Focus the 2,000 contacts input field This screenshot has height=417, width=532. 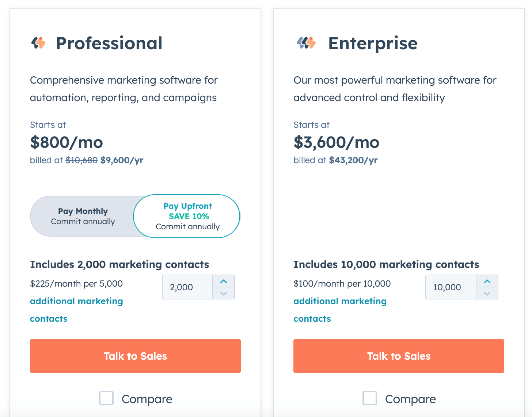click(187, 287)
